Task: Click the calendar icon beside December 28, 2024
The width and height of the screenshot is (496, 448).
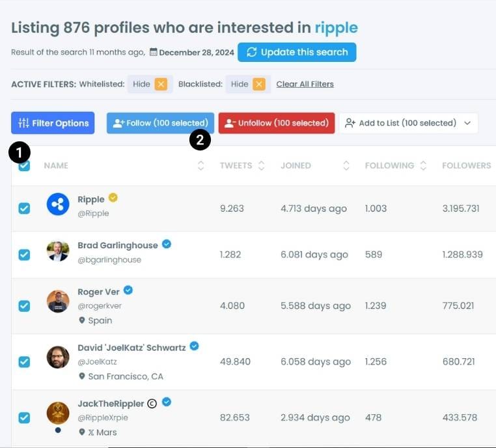Action: point(154,52)
